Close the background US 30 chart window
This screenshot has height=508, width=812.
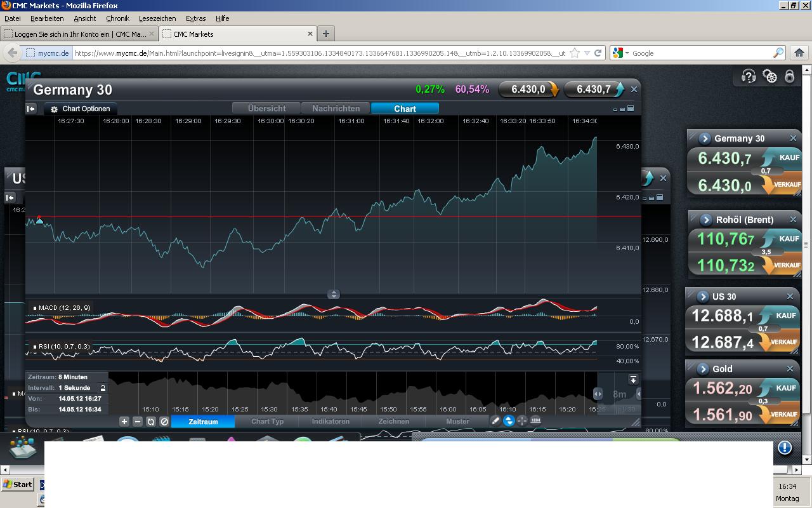tap(663, 178)
